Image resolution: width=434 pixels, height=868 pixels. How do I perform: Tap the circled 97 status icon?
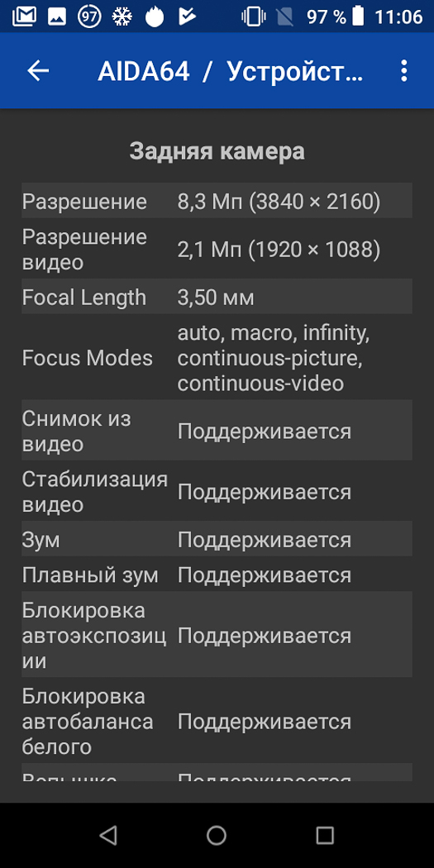tap(89, 17)
